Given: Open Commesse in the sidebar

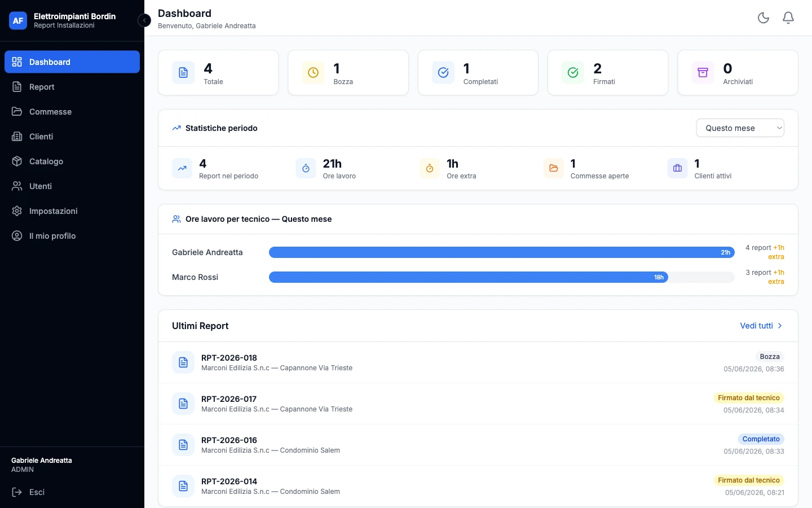Looking at the screenshot, I should click(x=72, y=112).
